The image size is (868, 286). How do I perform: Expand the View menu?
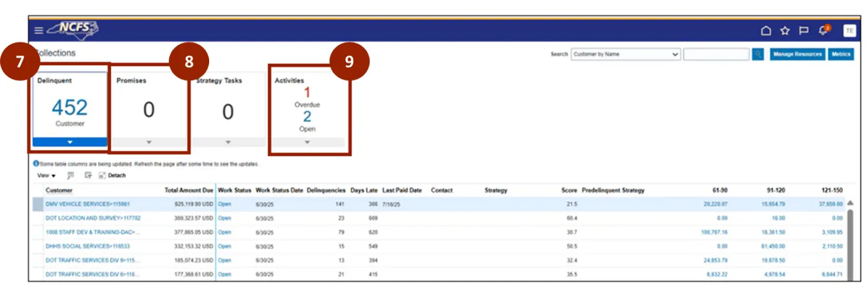coord(46,175)
